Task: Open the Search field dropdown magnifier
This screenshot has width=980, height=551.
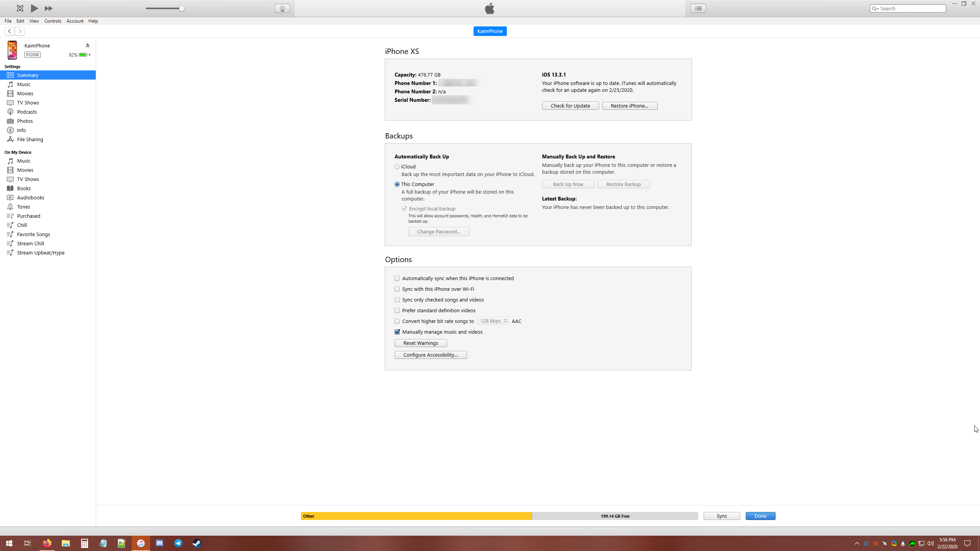Action: 875,8
